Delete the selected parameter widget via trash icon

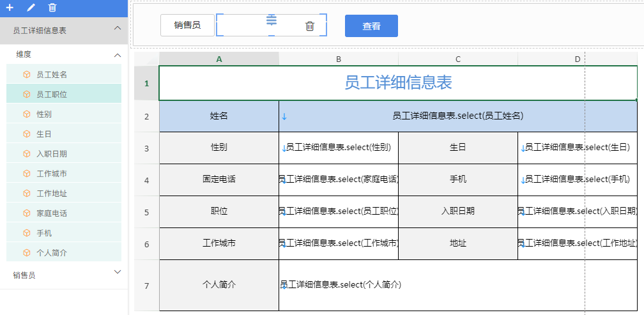point(310,26)
